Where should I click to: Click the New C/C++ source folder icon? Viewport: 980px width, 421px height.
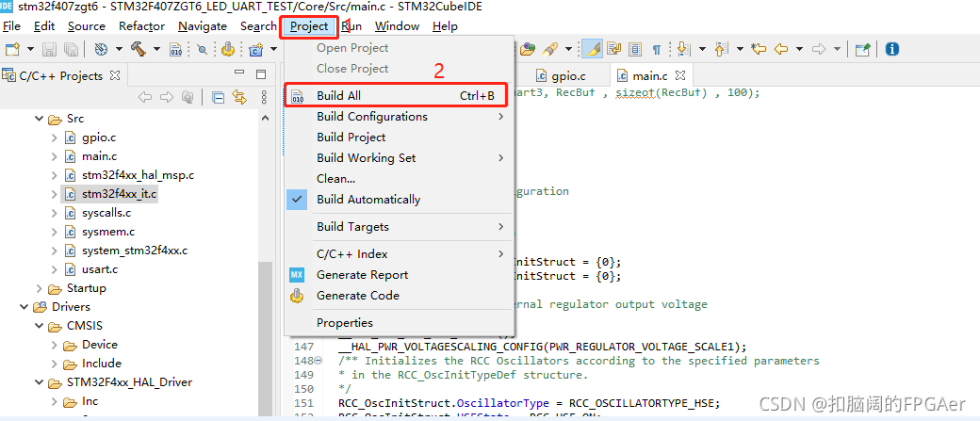255,49
